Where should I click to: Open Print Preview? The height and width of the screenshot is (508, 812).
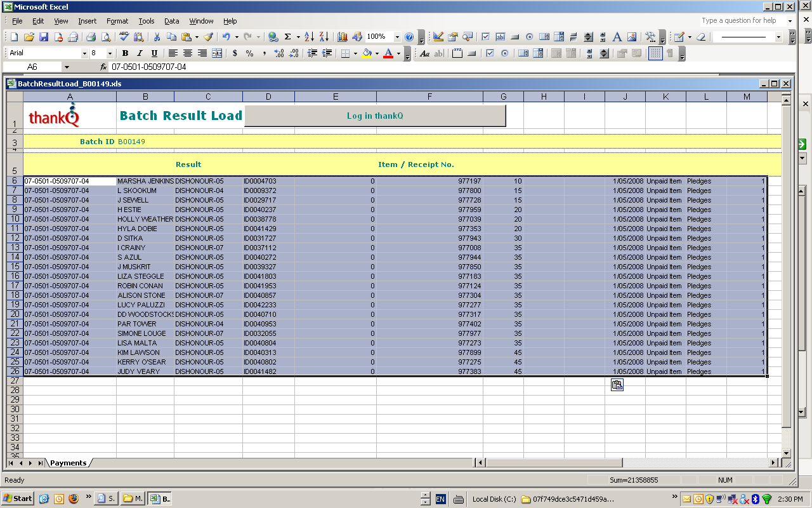[106, 37]
